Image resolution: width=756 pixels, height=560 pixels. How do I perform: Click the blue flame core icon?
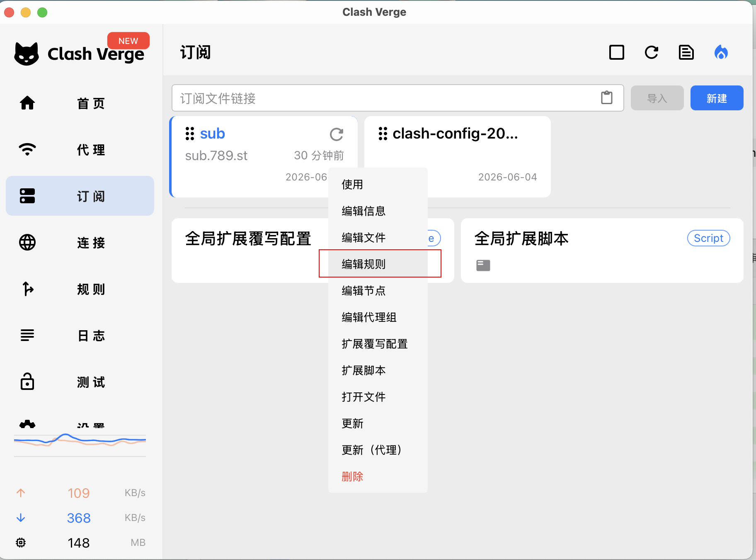[x=721, y=52]
